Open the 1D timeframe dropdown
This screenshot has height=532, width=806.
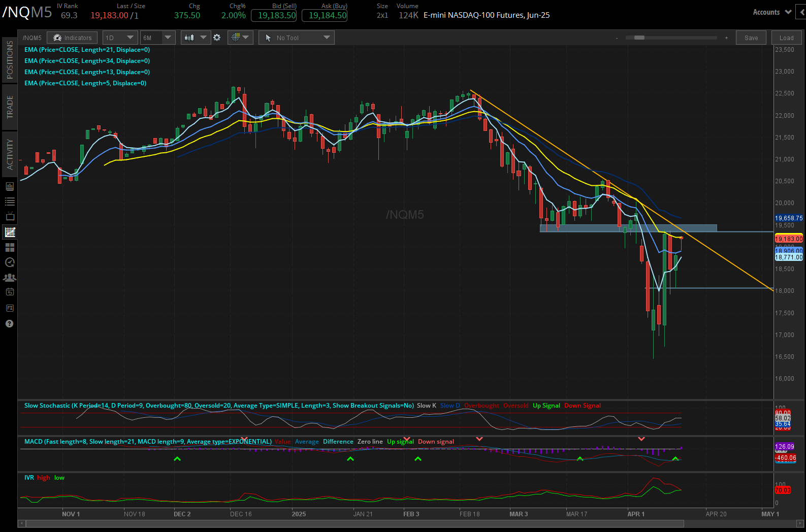(x=120, y=38)
